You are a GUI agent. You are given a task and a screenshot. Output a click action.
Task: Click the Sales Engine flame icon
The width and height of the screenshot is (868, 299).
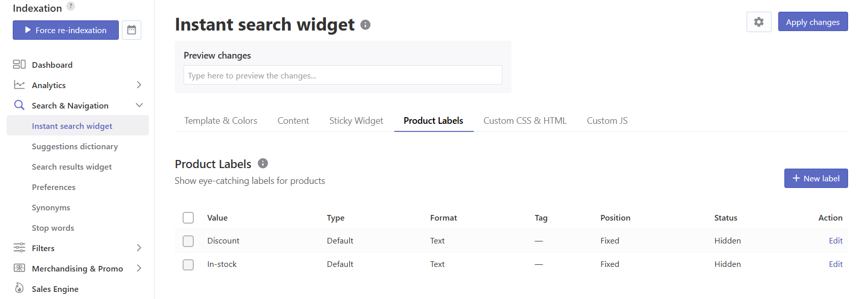point(19,288)
